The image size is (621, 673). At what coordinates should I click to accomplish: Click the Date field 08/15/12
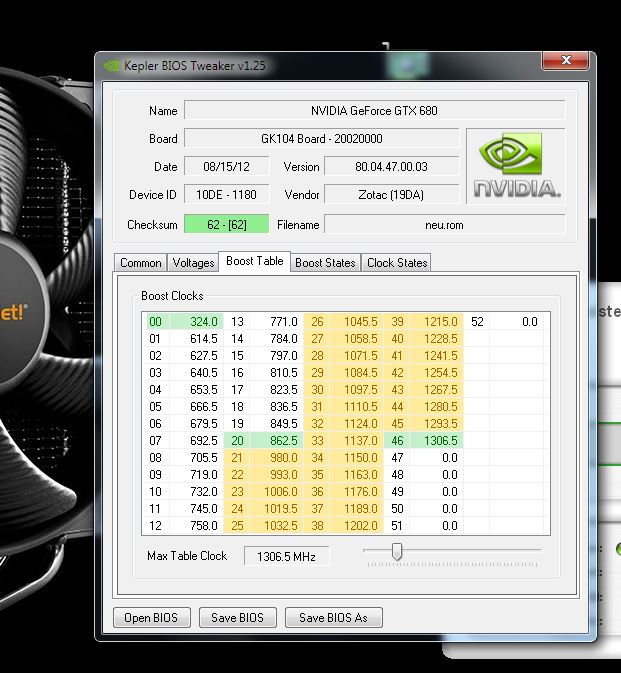pos(227,166)
